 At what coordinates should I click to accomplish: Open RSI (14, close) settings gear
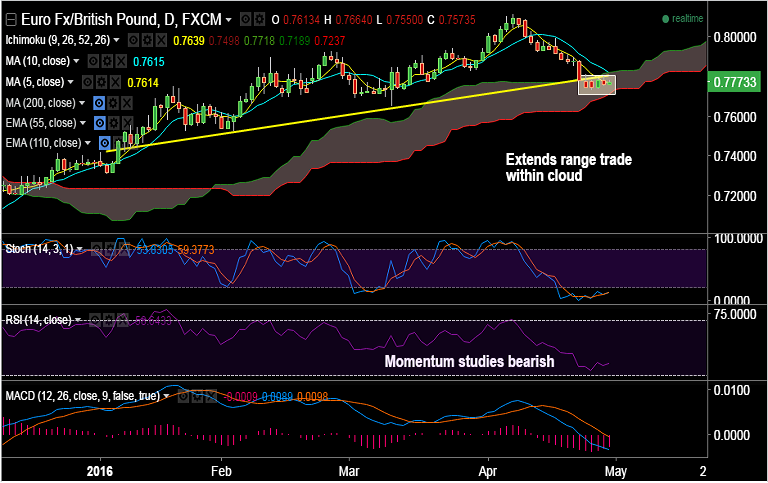pyautogui.click(x=108, y=320)
